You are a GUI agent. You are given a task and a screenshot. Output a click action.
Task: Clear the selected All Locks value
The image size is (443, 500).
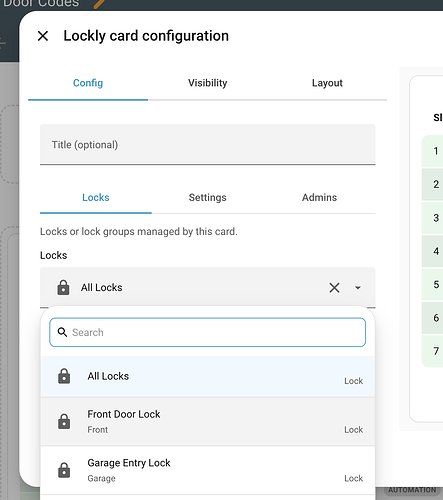pyautogui.click(x=334, y=288)
